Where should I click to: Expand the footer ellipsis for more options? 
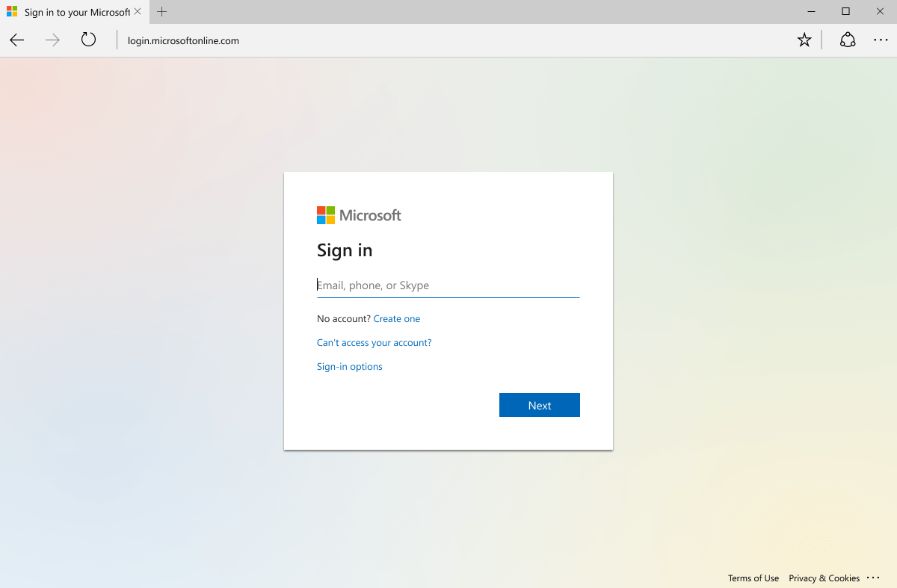873,578
